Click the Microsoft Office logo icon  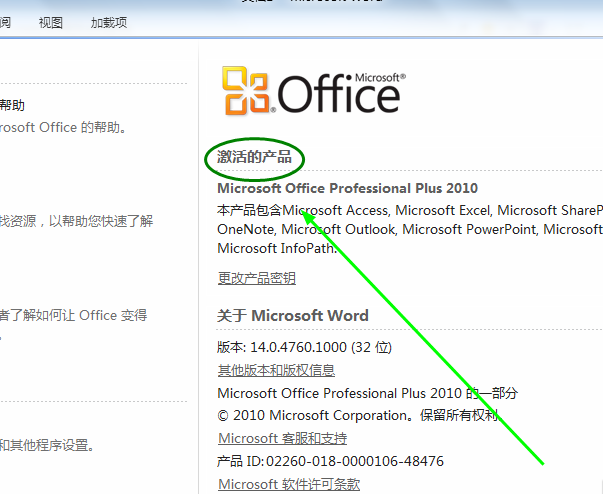(245, 92)
